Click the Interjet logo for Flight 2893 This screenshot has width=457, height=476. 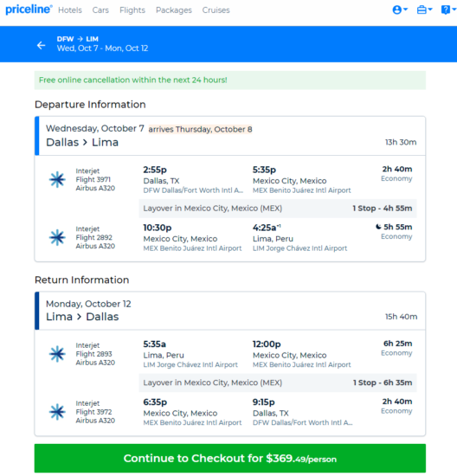[57, 354]
